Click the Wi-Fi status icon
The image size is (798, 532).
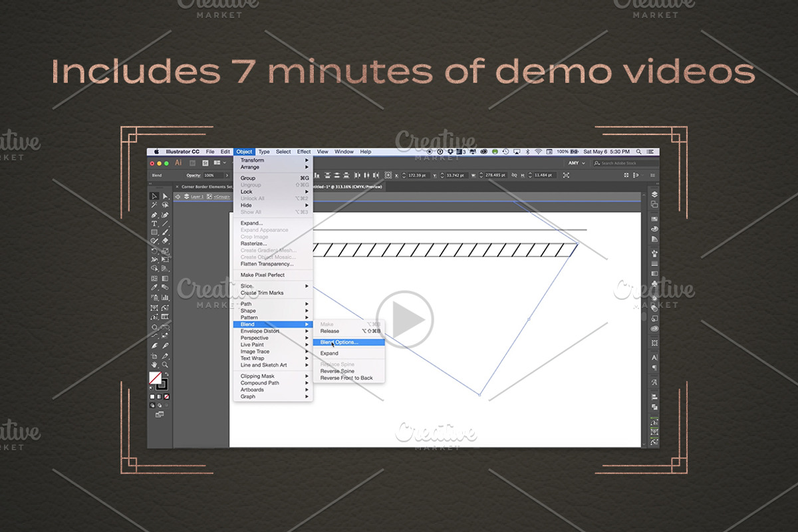(538, 152)
